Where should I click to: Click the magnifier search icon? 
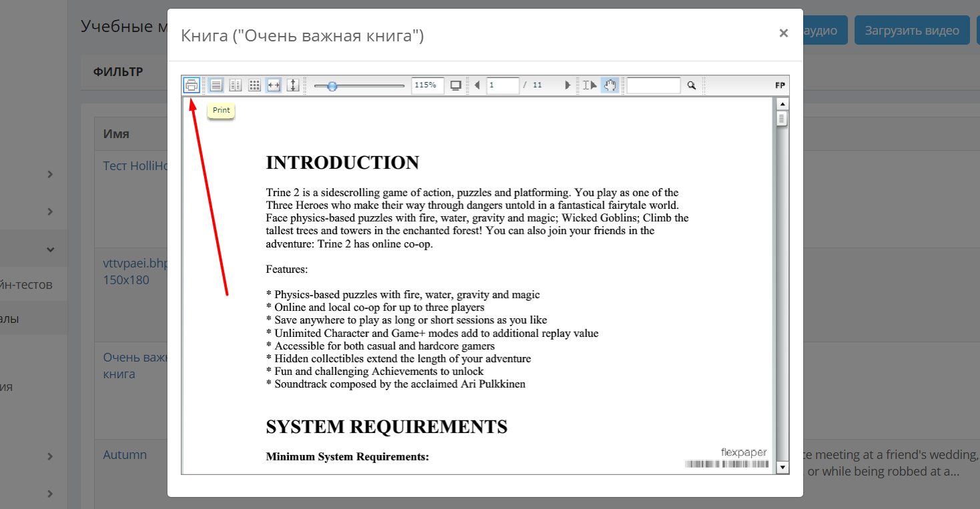click(692, 85)
